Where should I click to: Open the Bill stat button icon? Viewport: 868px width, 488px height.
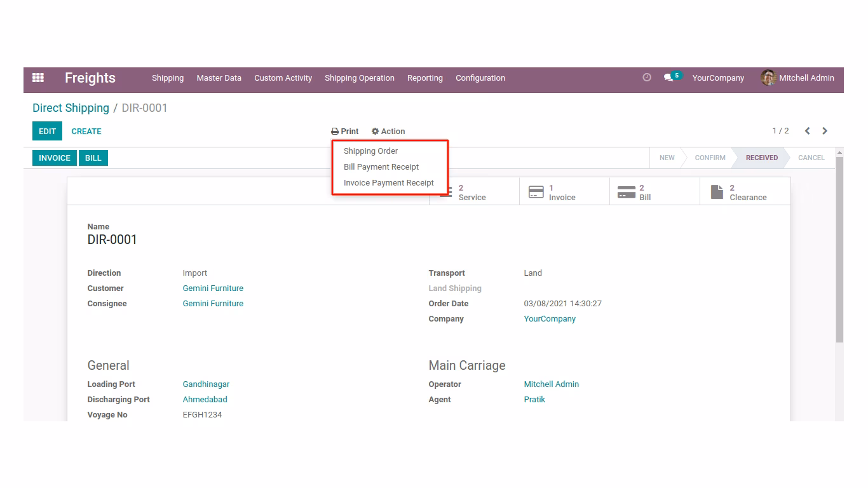627,192
